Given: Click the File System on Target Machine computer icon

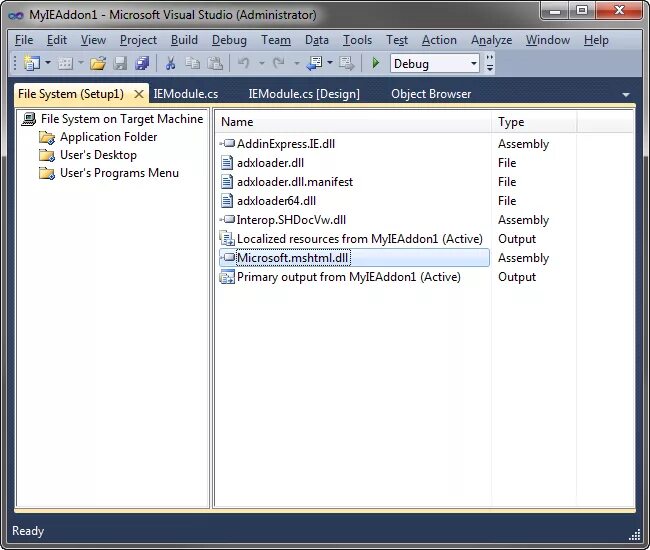Looking at the screenshot, I should coord(29,119).
